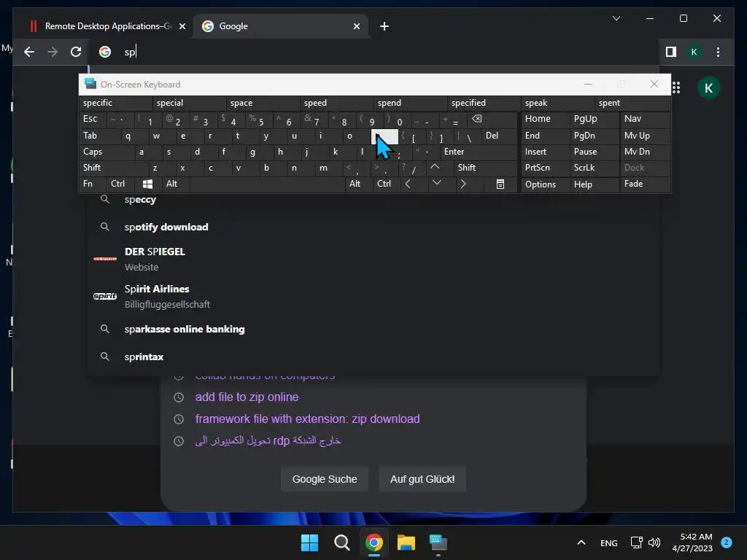747x560 pixels.
Task: Open taskbar Search magnifier
Action: point(341,542)
